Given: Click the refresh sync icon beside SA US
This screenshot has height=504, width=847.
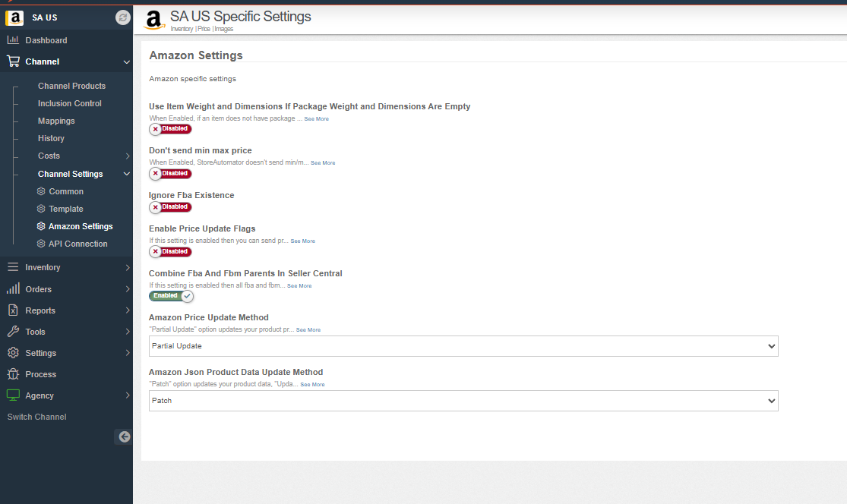Looking at the screenshot, I should [x=122, y=17].
